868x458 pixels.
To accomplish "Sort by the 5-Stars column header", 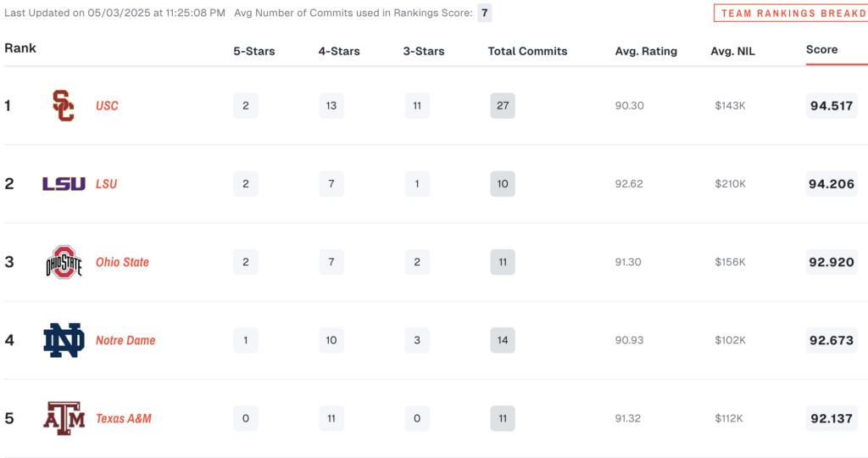I will pos(254,51).
